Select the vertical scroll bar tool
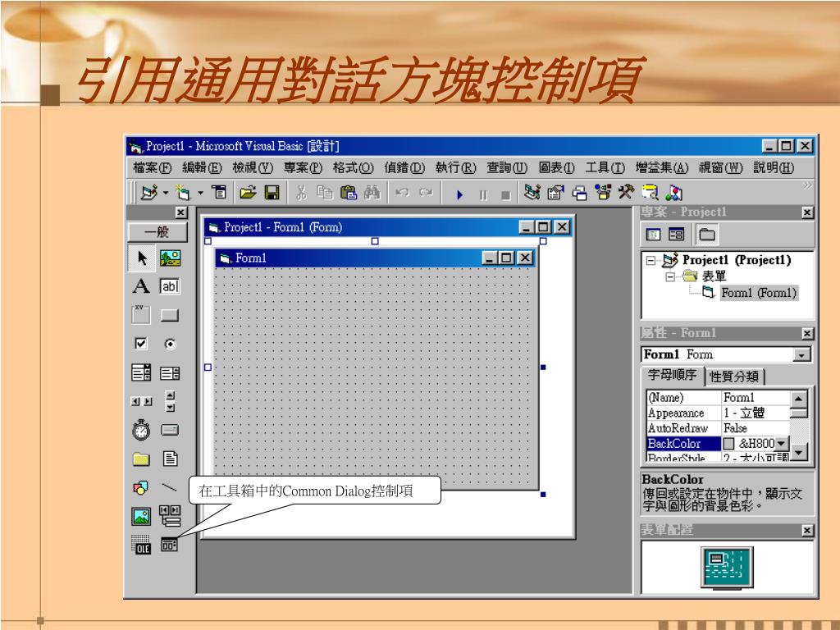The height and width of the screenshot is (630, 840). pos(170,401)
